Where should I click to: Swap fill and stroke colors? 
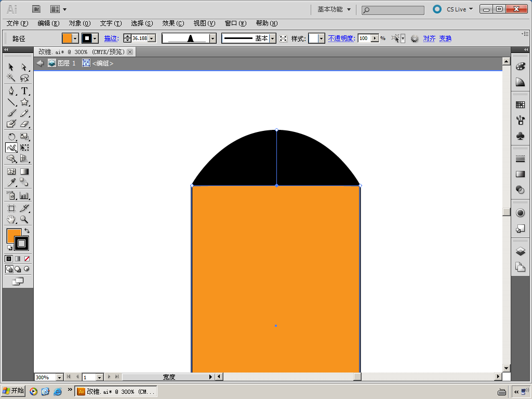coord(27,230)
